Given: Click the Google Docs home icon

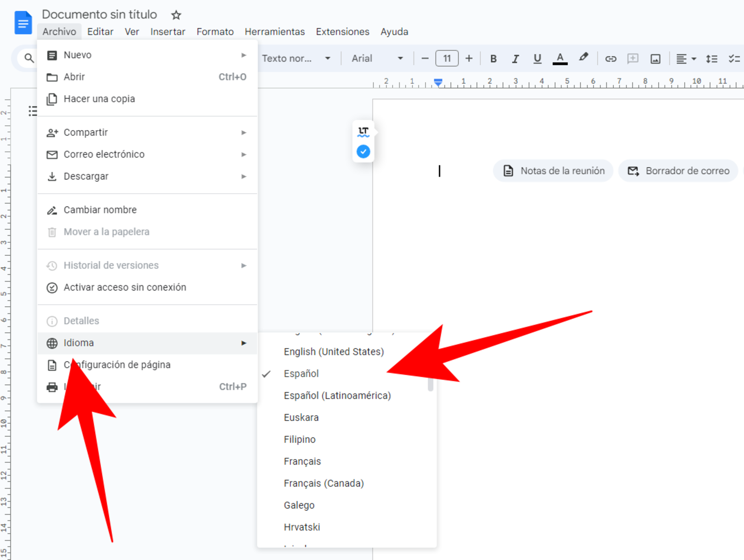Looking at the screenshot, I should 23,23.
